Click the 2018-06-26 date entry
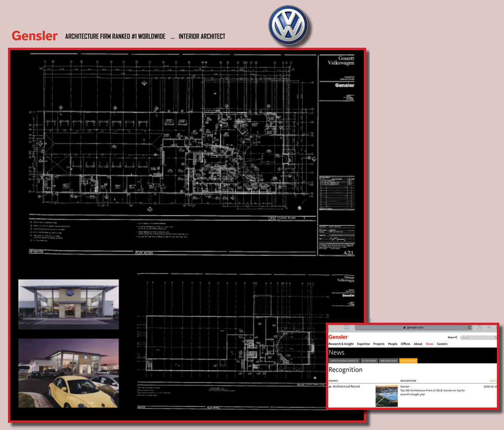 pyautogui.click(x=490, y=387)
